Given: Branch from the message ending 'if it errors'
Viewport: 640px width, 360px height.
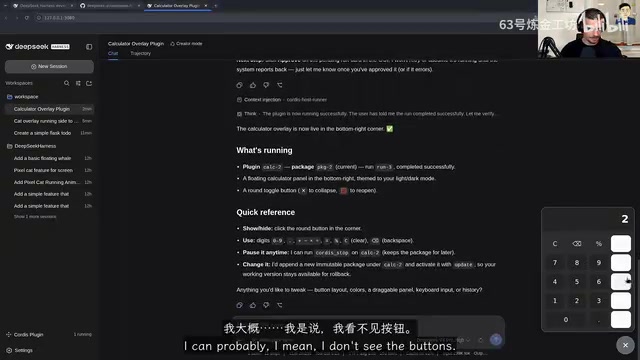Looking at the screenshot, I should [280, 85].
